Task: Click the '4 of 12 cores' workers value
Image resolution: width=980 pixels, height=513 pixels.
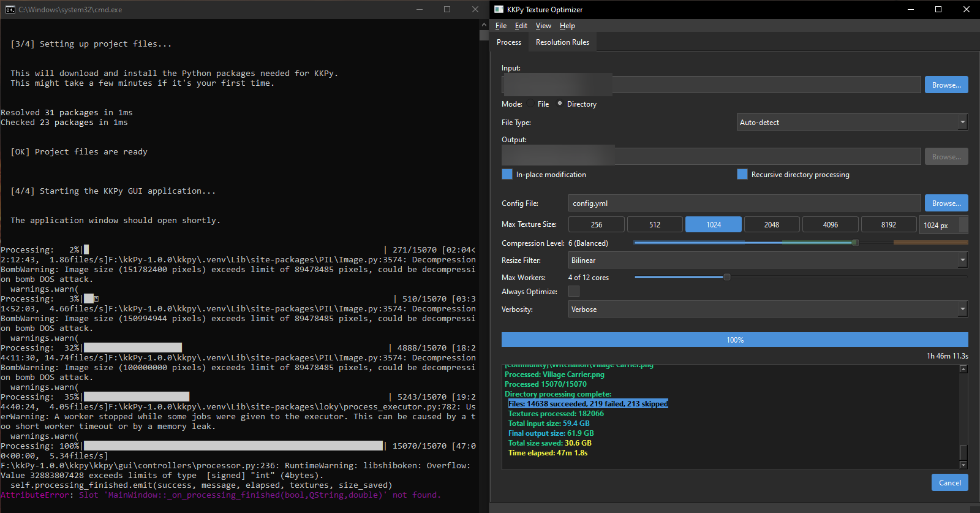Action: 589,278
